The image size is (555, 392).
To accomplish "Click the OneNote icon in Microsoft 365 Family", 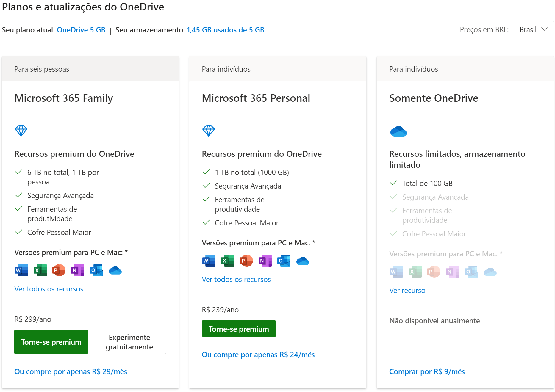I will 78,270.
